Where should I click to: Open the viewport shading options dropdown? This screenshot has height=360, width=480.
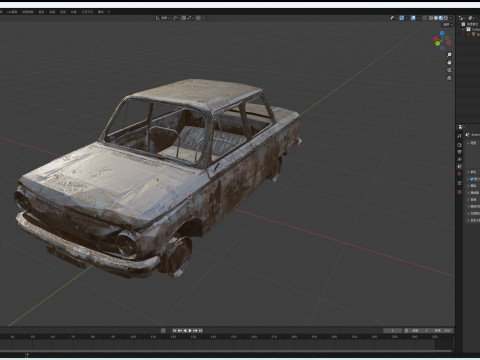click(x=451, y=18)
